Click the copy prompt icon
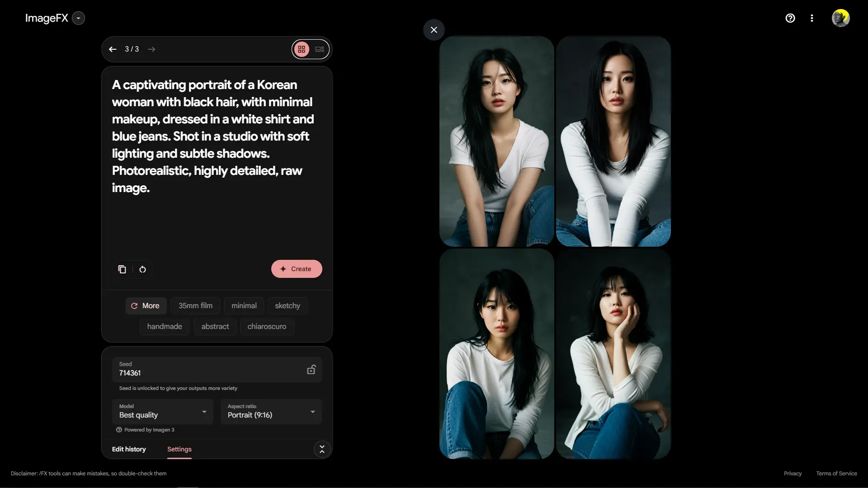Image resolution: width=868 pixels, height=488 pixels. click(x=122, y=269)
